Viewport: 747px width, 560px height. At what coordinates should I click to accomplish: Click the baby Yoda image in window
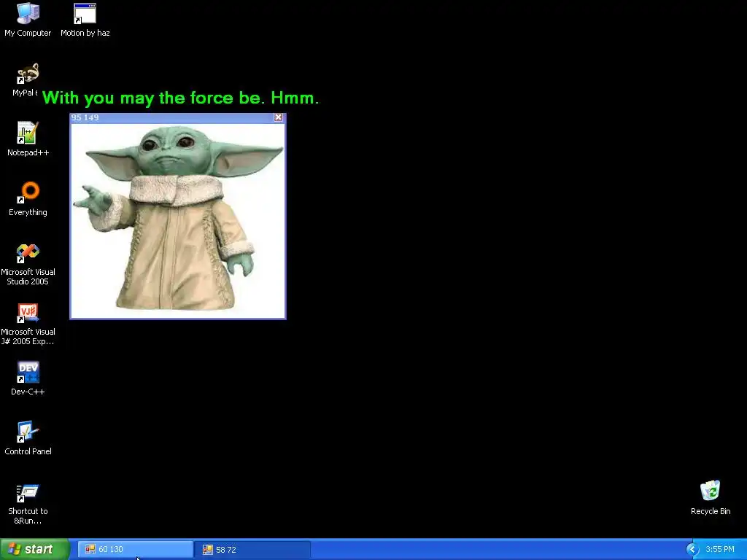click(178, 220)
